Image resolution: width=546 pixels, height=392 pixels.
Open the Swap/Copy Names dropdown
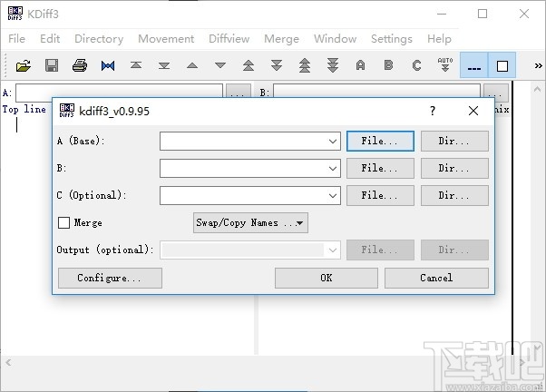tap(250, 222)
